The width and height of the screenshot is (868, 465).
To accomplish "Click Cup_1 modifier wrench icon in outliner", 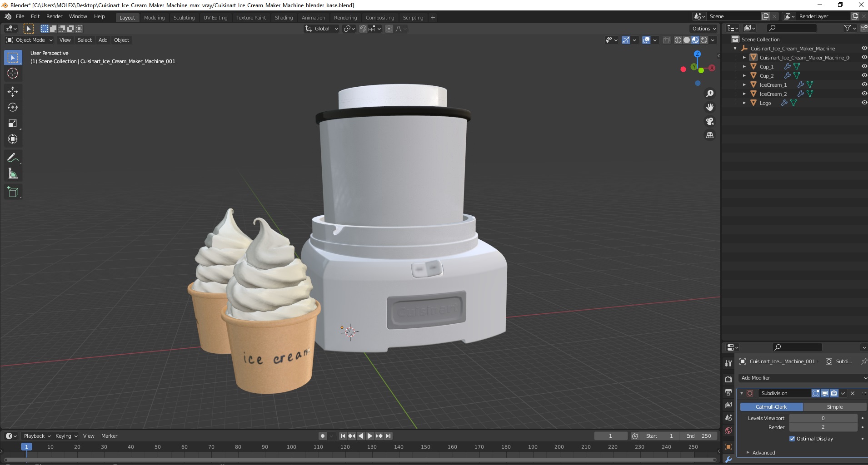I will point(788,67).
